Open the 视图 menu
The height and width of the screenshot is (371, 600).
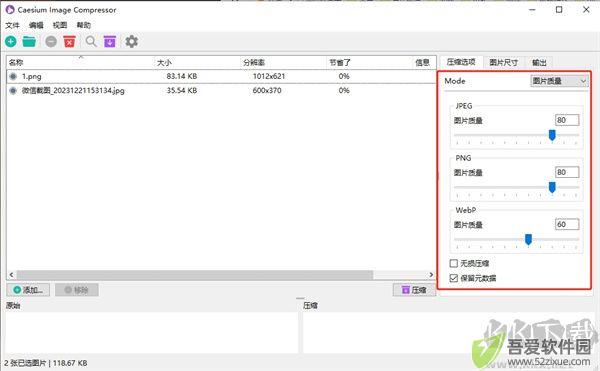tap(60, 25)
